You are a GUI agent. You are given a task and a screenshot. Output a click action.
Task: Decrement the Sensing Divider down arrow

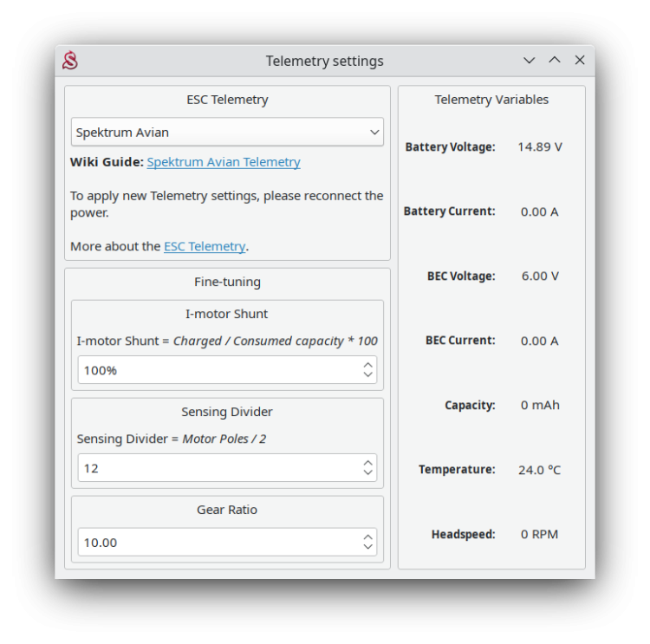[368, 473]
